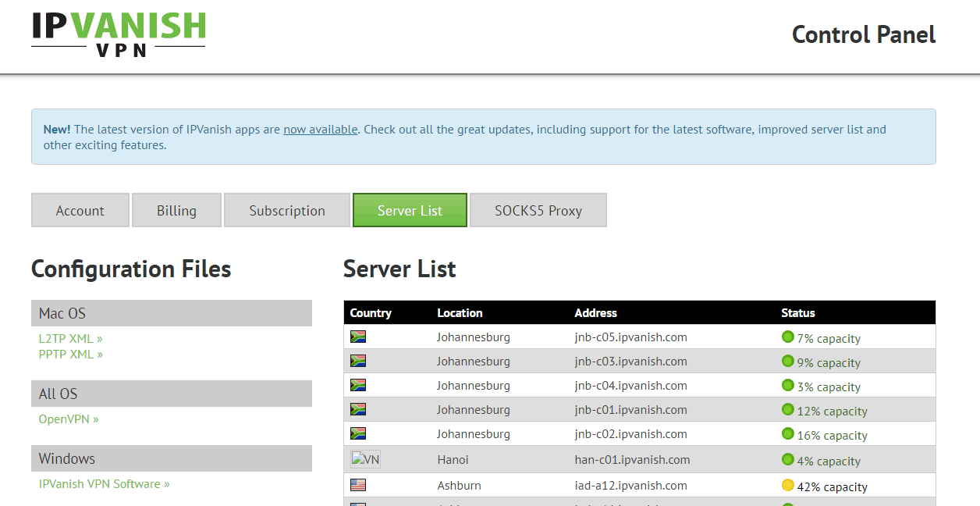Click the Ashburn location in the iad-a12 row
Image resolution: width=980 pixels, height=506 pixels.
[x=460, y=486]
